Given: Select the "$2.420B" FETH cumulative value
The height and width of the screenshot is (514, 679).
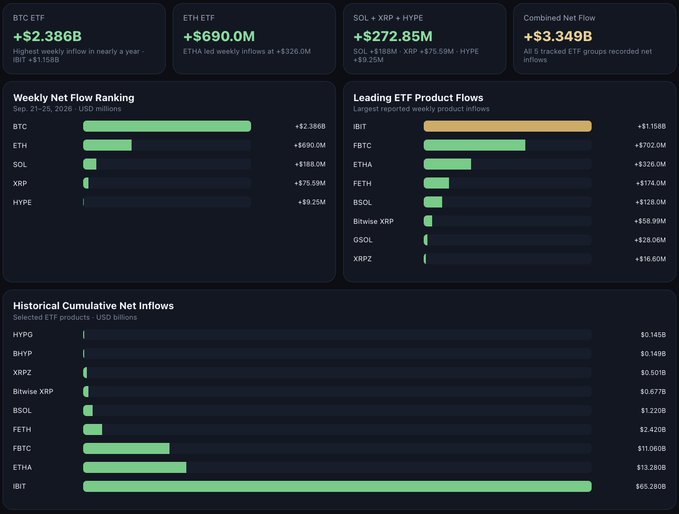Looking at the screenshot, I should [653, 430].
